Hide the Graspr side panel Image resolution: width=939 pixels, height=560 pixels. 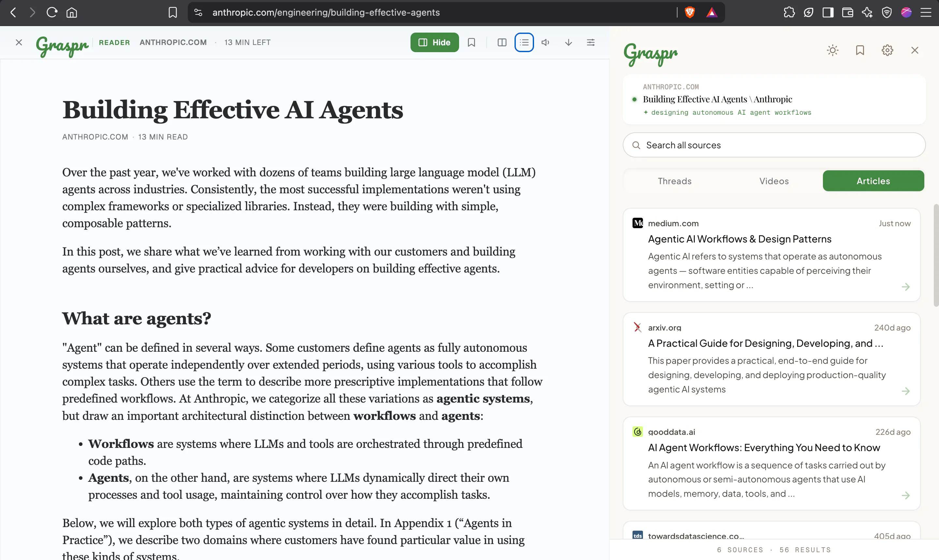point(435,42)
